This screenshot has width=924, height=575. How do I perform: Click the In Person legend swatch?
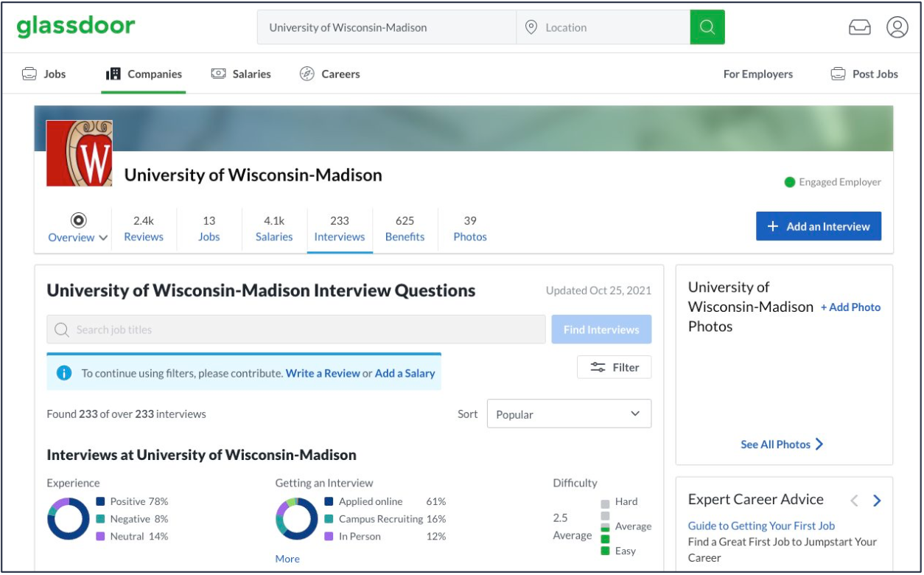(329, 537)
